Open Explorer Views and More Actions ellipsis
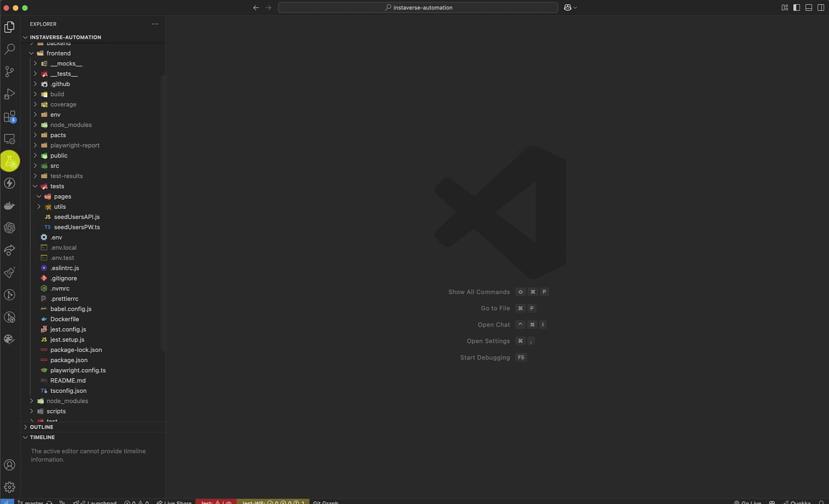This screenshot has height=504, width=829. click(155, 24)
